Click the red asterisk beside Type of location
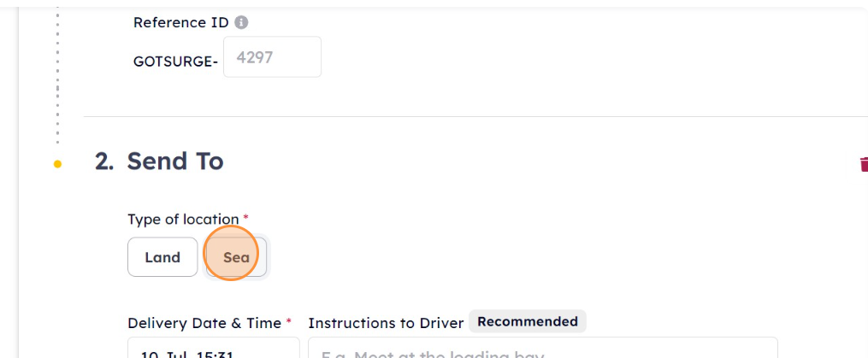 245,216
